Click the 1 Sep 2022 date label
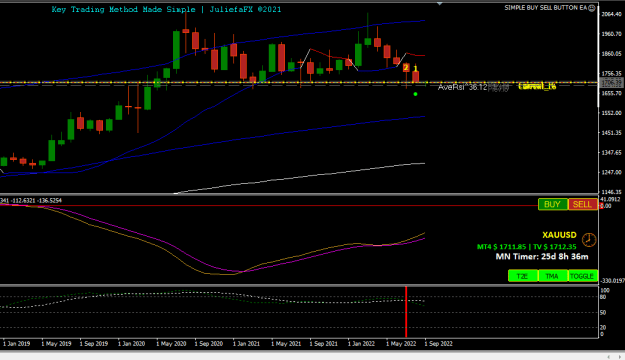625x360 pixels. tap(438, 344)
